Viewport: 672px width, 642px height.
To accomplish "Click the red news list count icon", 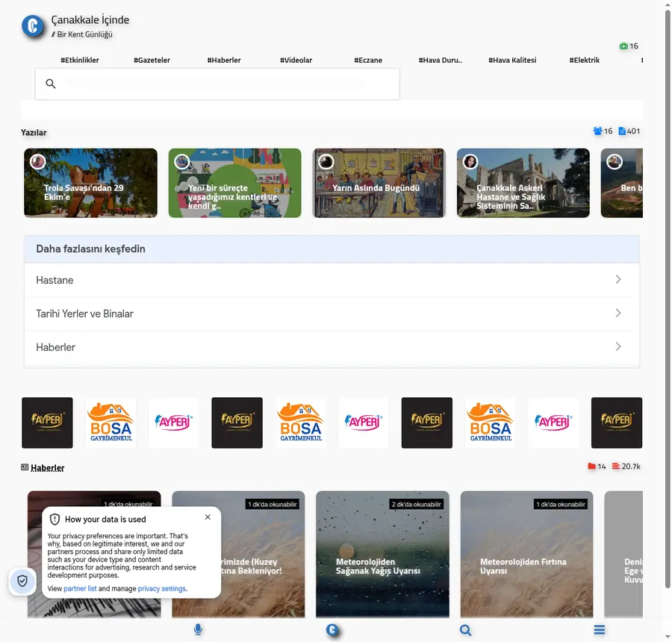I will [x=616, y=467].
